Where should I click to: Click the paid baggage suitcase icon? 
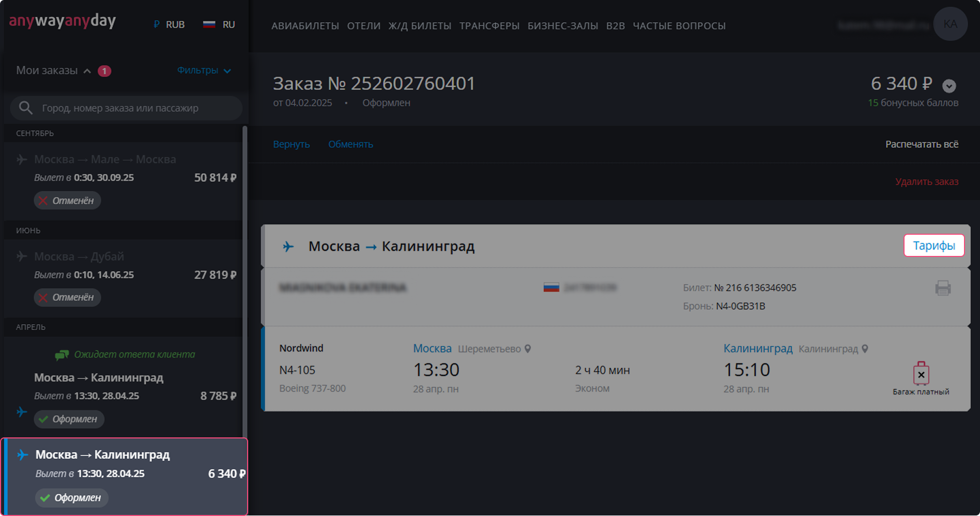pyautogui.click(x=921, y=373)
